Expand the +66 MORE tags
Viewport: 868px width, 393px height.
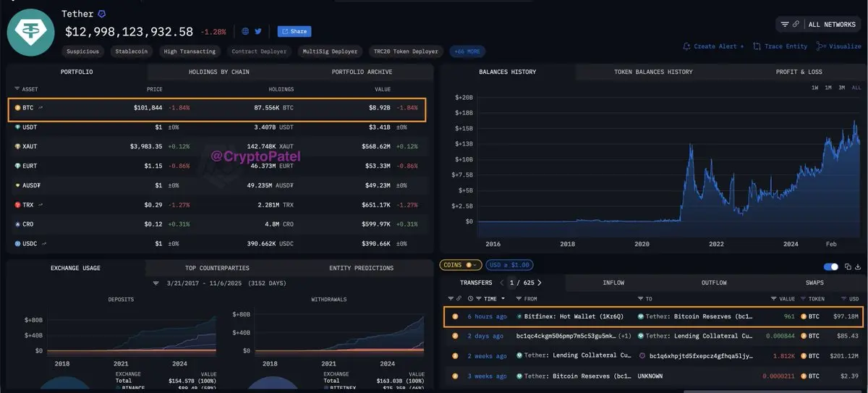pos(468,51)
